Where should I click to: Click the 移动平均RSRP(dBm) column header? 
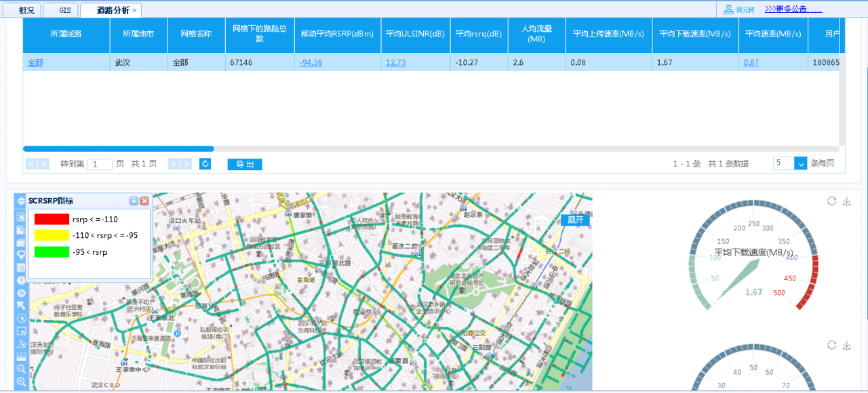point(338,34)
